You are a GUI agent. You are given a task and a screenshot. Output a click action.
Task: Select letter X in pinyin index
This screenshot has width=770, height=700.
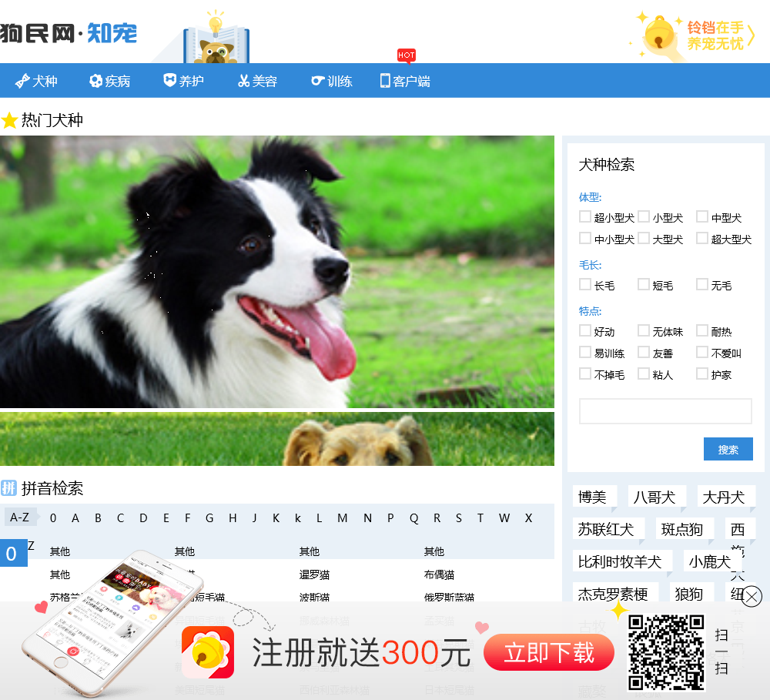click(x=528, y=518)
